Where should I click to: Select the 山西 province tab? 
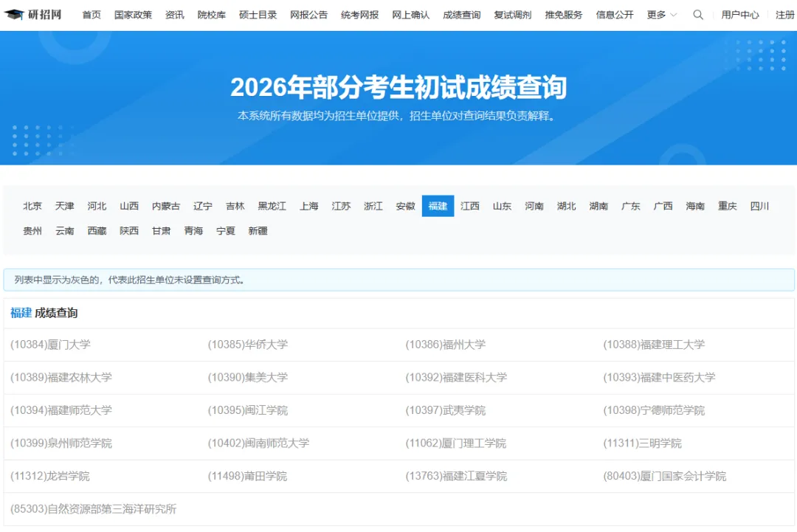tap(129, 206)
